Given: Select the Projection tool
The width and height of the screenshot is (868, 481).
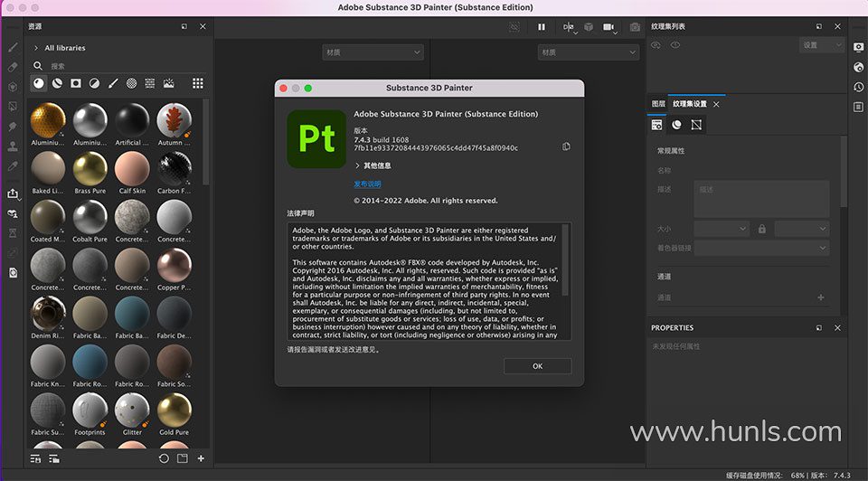Looking at the screenshot, I should (x=13, y=87).
